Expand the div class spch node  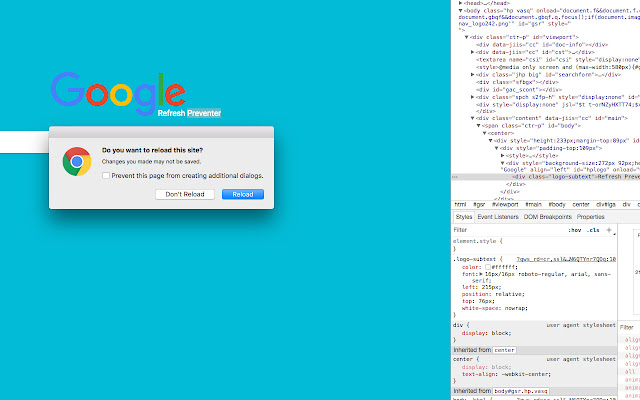tap(473, 97)
